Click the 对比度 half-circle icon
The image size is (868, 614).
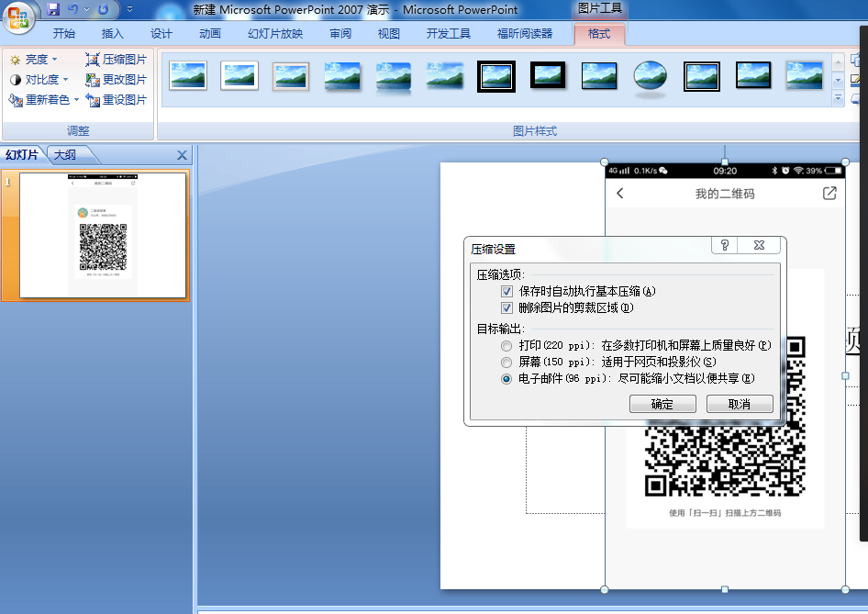click(16, 80)
